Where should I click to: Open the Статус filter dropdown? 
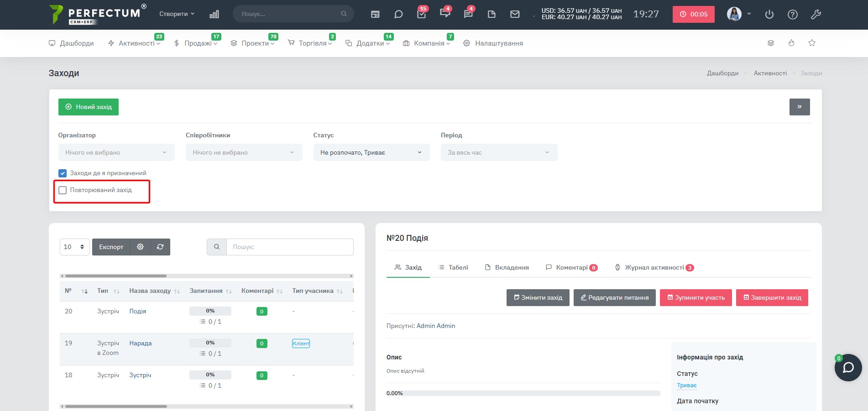[371, 152]
